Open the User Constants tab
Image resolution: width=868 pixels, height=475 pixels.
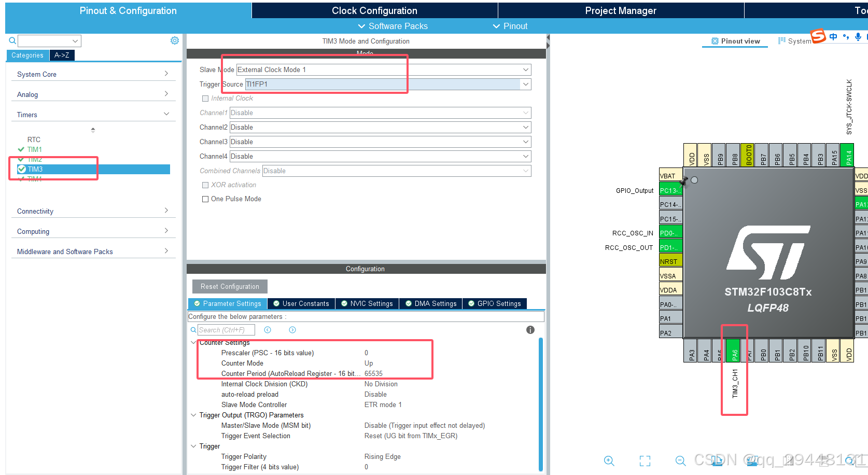(301, 303)
